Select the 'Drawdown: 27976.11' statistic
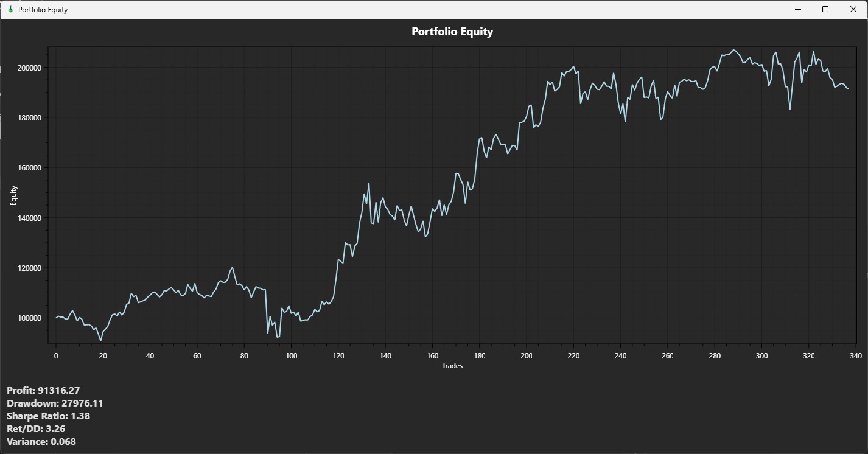The height and width of the screenshot is (454, 868). [x=55, y=403]
